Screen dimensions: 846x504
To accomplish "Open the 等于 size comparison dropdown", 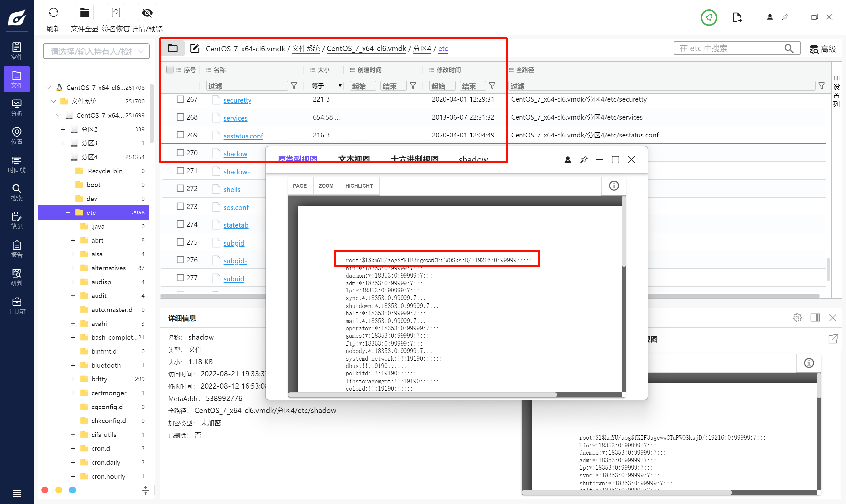I will pyautogui.click(x=326, y=86).
